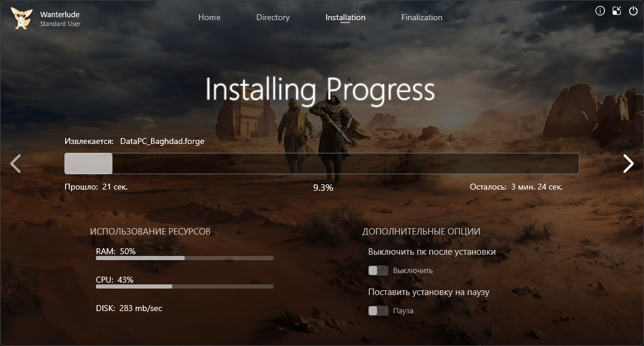Go to the Finalization tab
644x346 pixels.
click(421, 17)
